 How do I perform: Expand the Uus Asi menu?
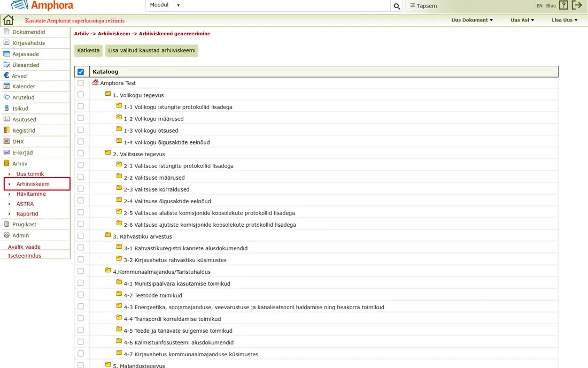[x=522, y=20]
